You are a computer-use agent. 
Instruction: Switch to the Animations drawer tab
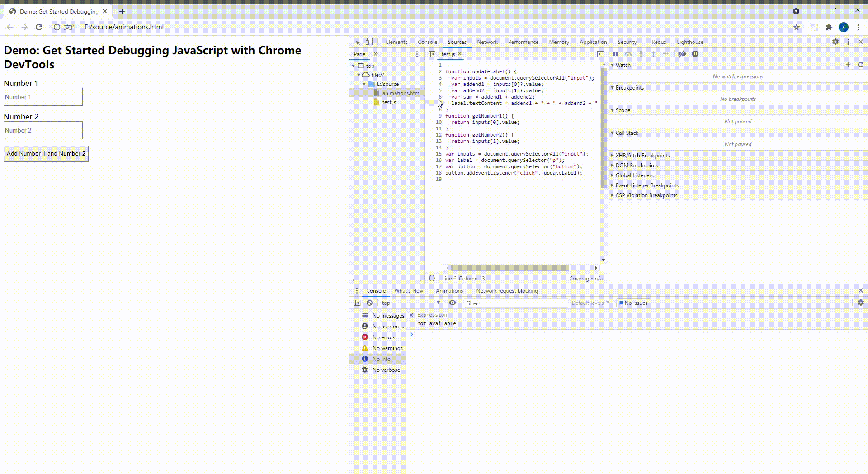(449, 291)
